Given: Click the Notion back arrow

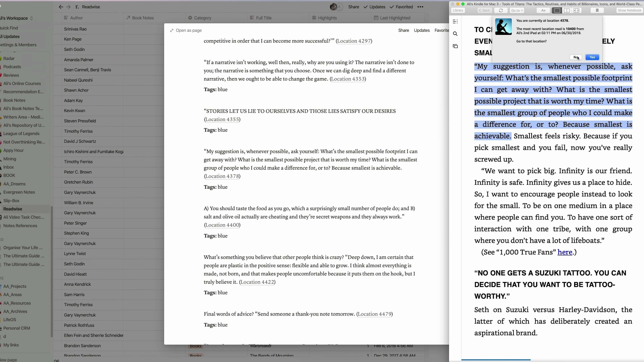Looking at the screenshot, I should (x=61, y=7).
